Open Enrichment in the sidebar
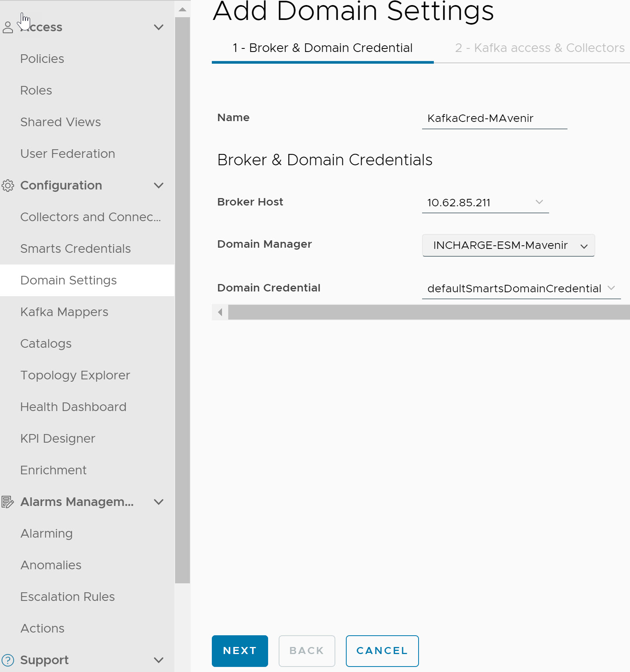Screen dimensions: 630x672 coord(53,470)
